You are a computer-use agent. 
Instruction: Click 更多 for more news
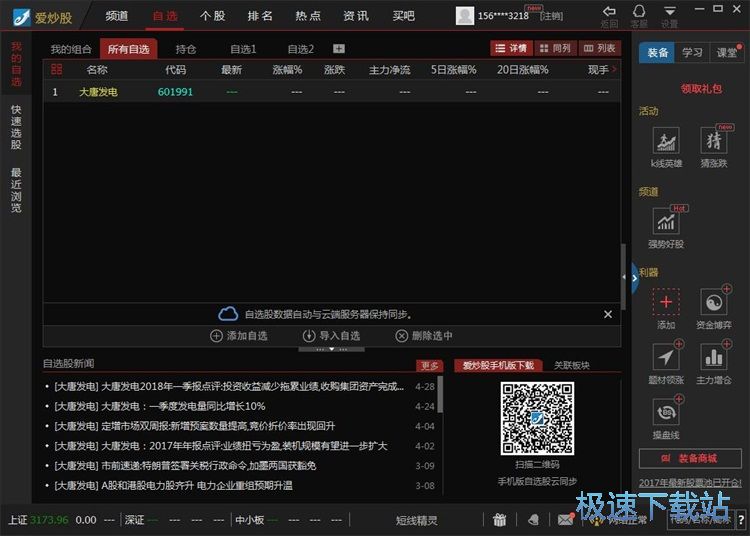(429, 366)
